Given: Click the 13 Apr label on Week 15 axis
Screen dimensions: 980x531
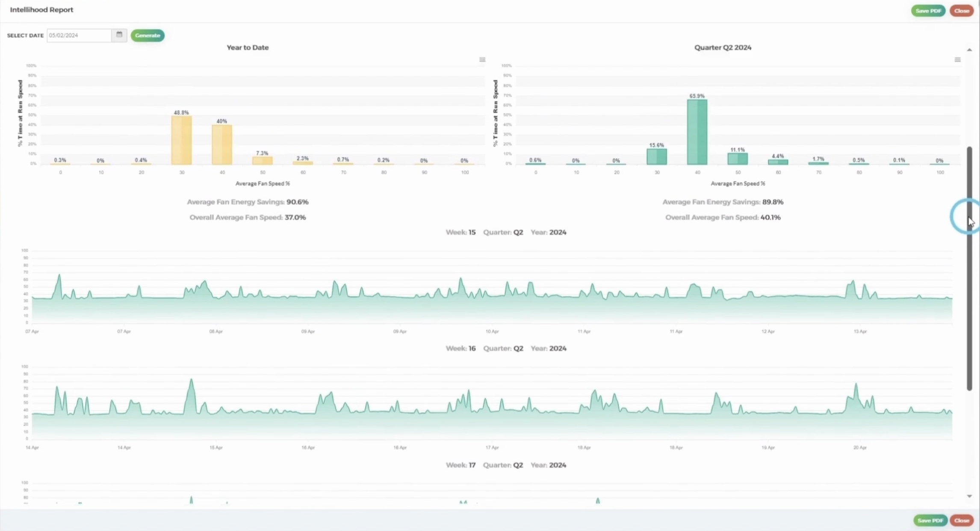Looking at the screenshot, I should tap(860, 331).
